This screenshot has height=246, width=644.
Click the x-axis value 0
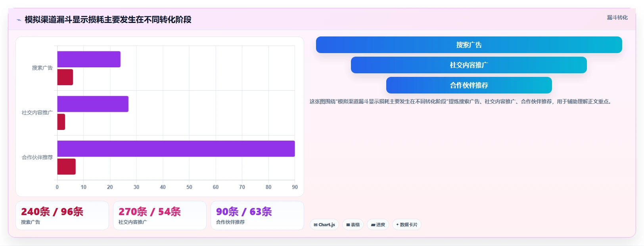point(57,187)
